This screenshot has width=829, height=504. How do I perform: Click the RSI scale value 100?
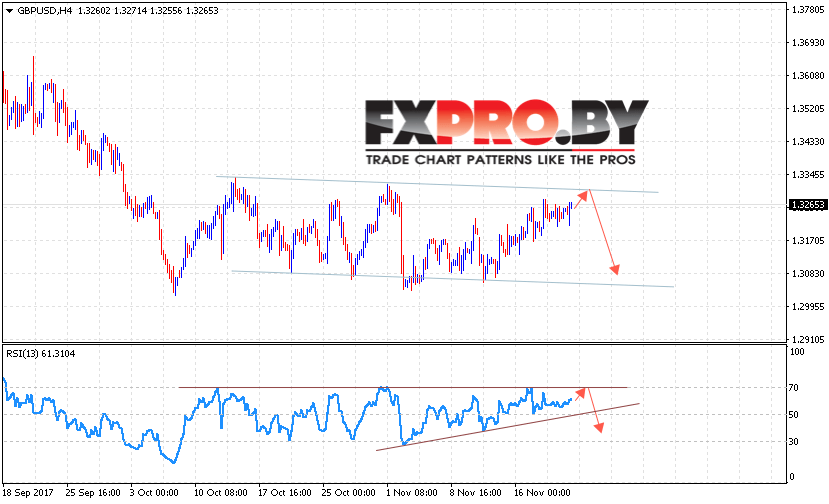click(796, 352)
